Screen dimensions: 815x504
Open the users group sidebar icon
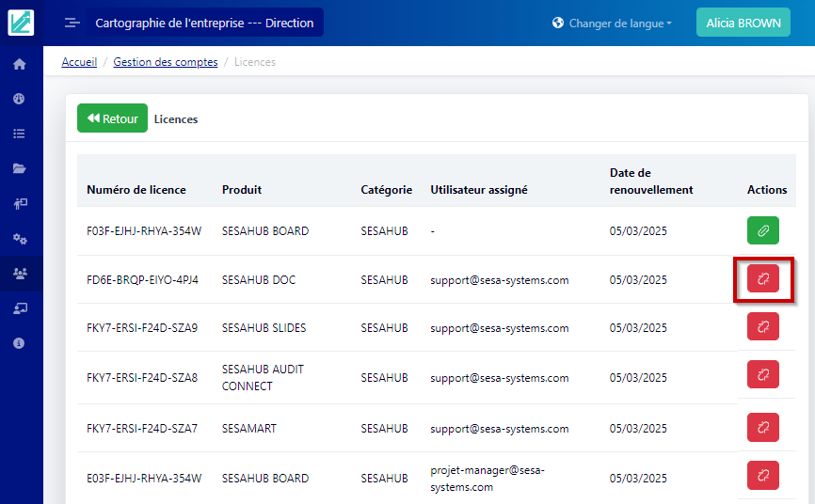[x=19, y=273]
